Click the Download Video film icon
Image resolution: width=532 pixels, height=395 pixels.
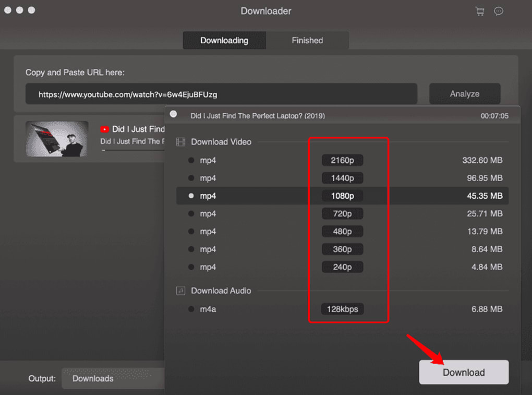tap(180, 142)
